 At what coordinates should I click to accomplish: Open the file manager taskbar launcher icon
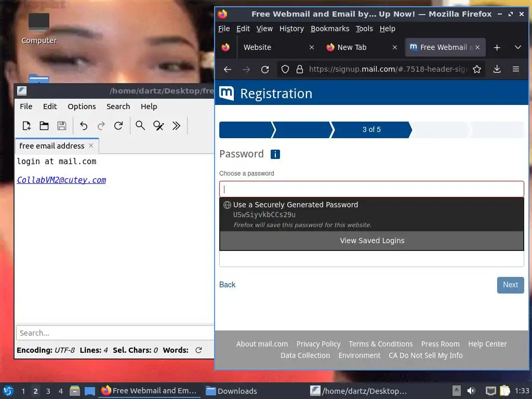click(75, 391)
